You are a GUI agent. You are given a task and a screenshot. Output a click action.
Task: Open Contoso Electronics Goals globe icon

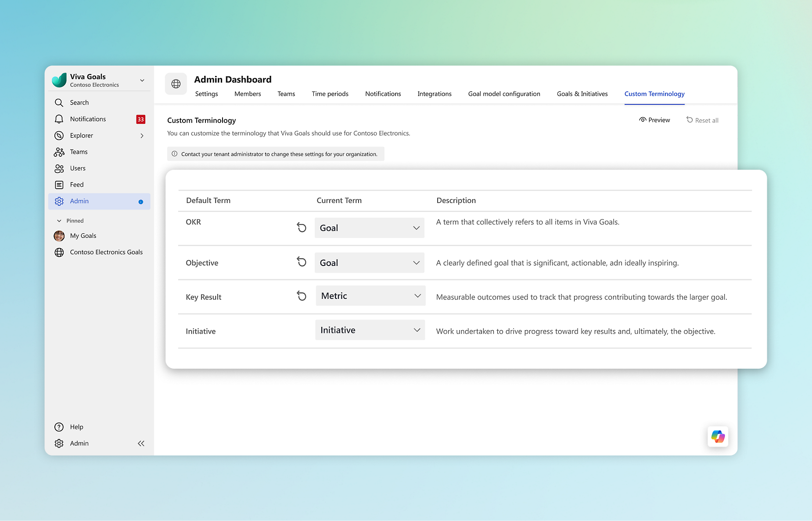[x=59, y=252]
